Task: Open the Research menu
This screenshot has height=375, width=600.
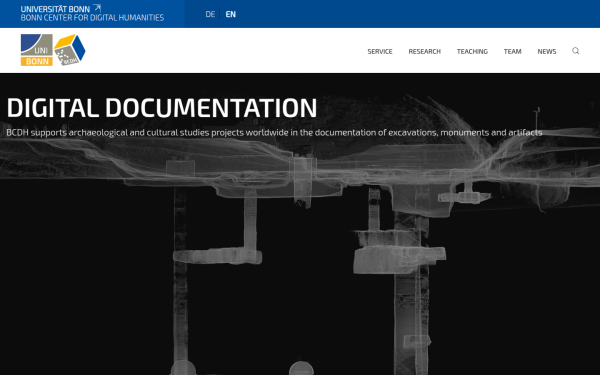Action: [424, 51]
